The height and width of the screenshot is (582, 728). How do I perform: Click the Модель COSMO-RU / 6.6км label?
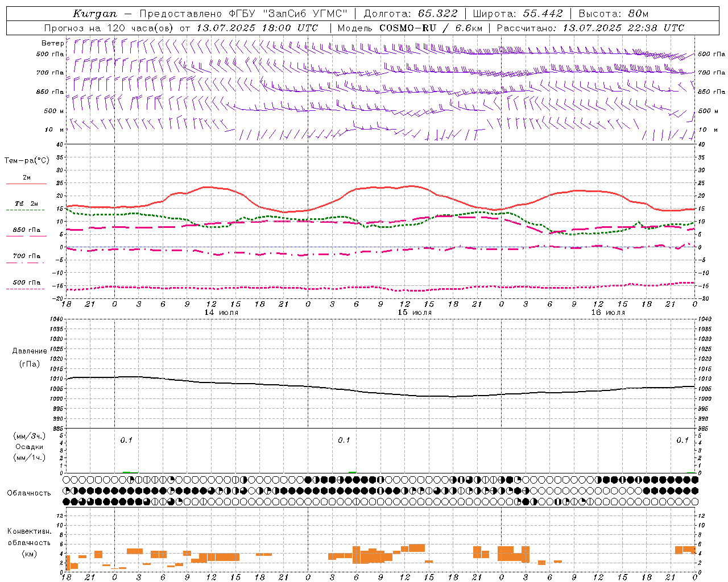click(x=410, y=28)
